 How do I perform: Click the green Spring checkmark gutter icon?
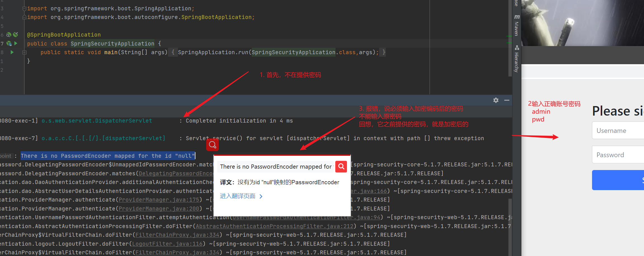pos(16,35)
